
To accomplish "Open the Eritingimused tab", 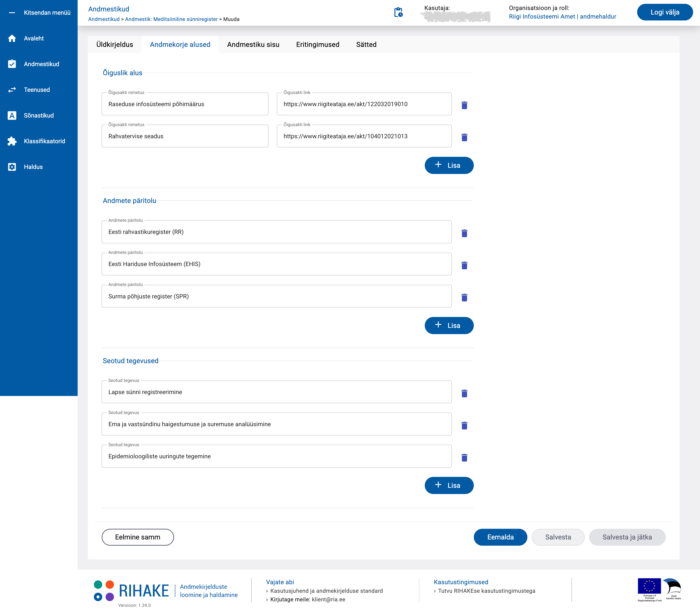I will [317, 44].
